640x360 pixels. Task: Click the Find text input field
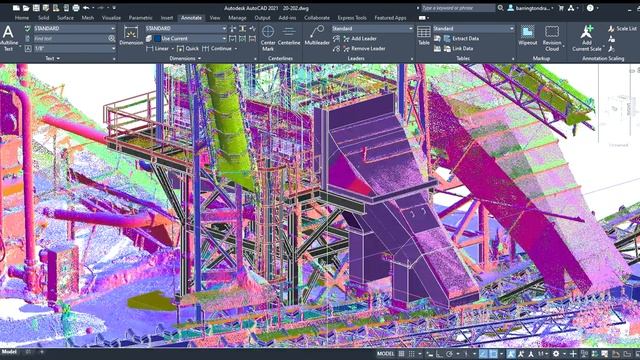click(70, 38)
